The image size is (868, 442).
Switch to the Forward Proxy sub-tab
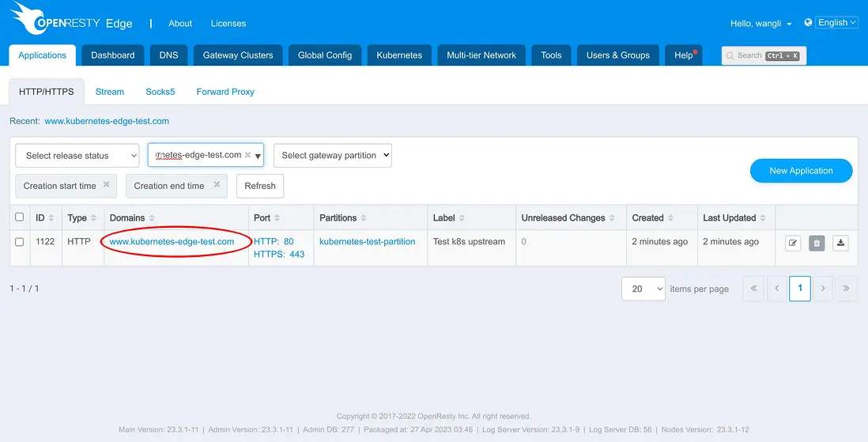(225, 92)
